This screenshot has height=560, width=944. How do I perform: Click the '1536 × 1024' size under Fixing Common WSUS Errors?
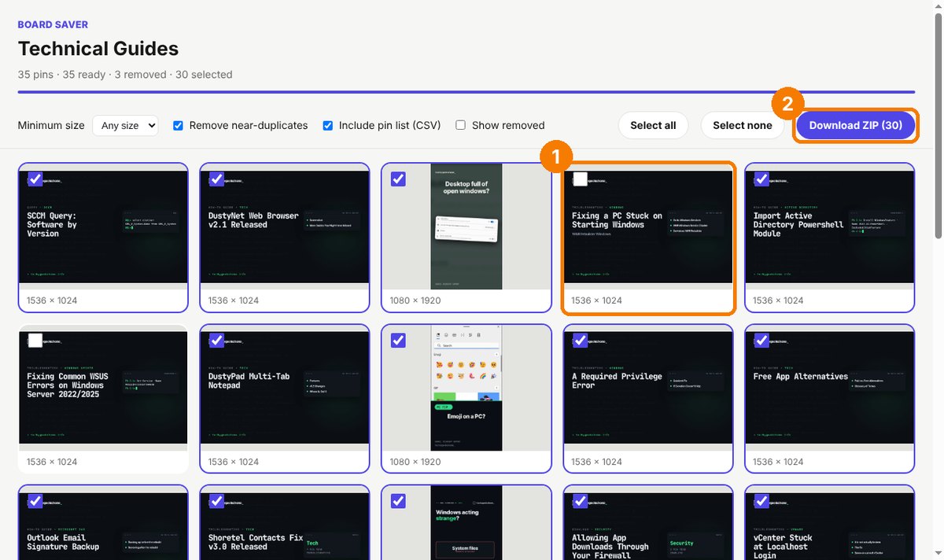click(x=53, y=462)
